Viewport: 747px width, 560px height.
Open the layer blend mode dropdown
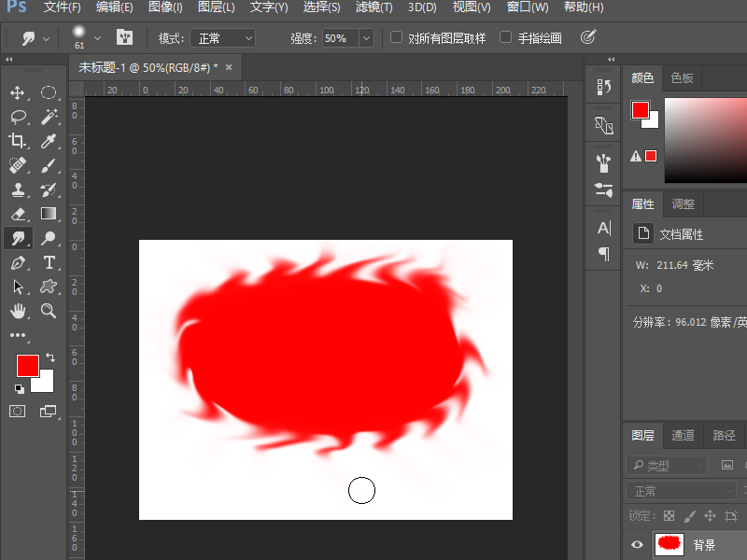pyautogui.click(x=681, y=491)
